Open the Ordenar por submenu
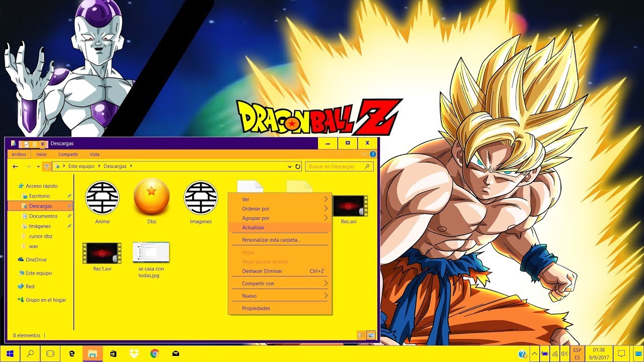This screenshot has width=644, height=362. 280,209
